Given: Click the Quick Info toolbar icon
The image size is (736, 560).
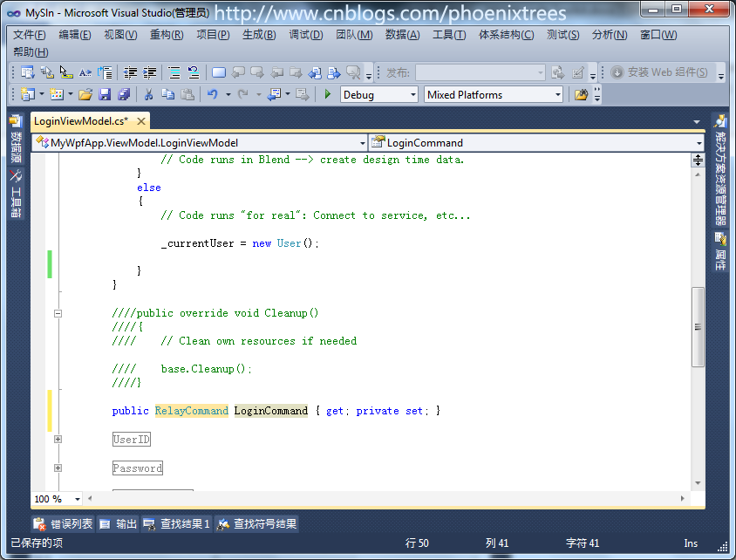Looking at the screenshot, I should point(66,72).
